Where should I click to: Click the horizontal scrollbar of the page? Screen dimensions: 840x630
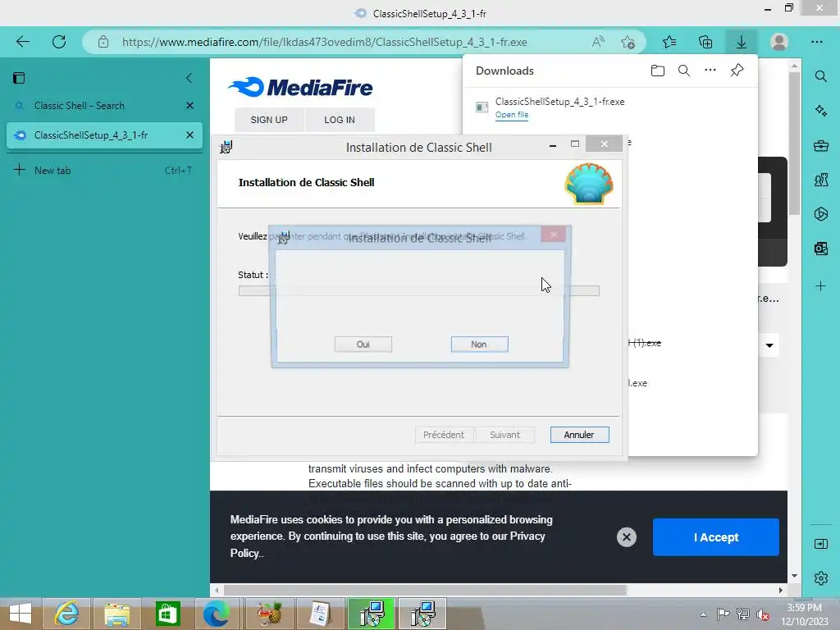425,590
